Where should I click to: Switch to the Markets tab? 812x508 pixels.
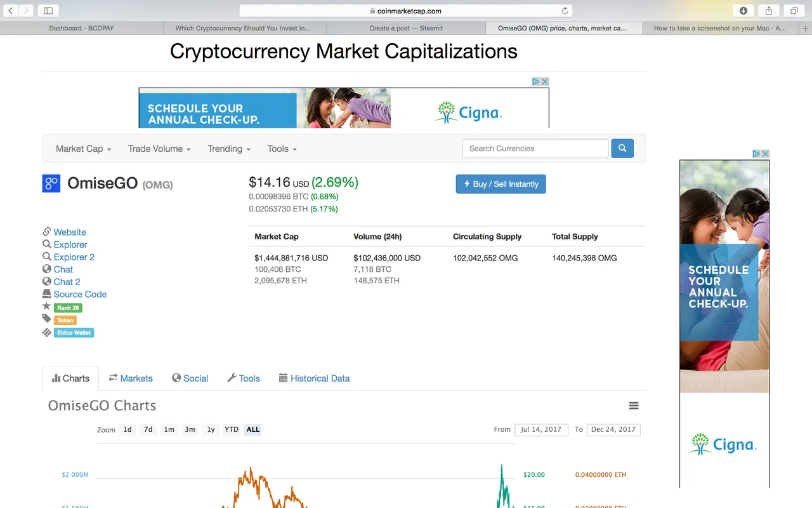click(131, 378)
